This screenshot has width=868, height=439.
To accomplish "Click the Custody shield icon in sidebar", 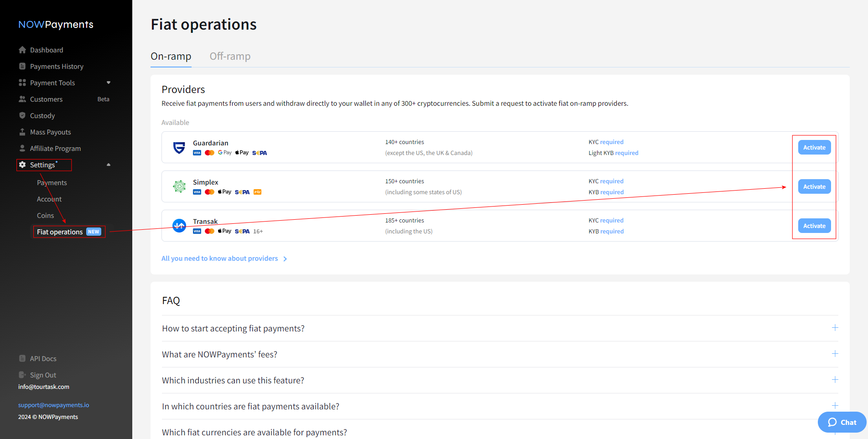I will [x=22, y=115].
